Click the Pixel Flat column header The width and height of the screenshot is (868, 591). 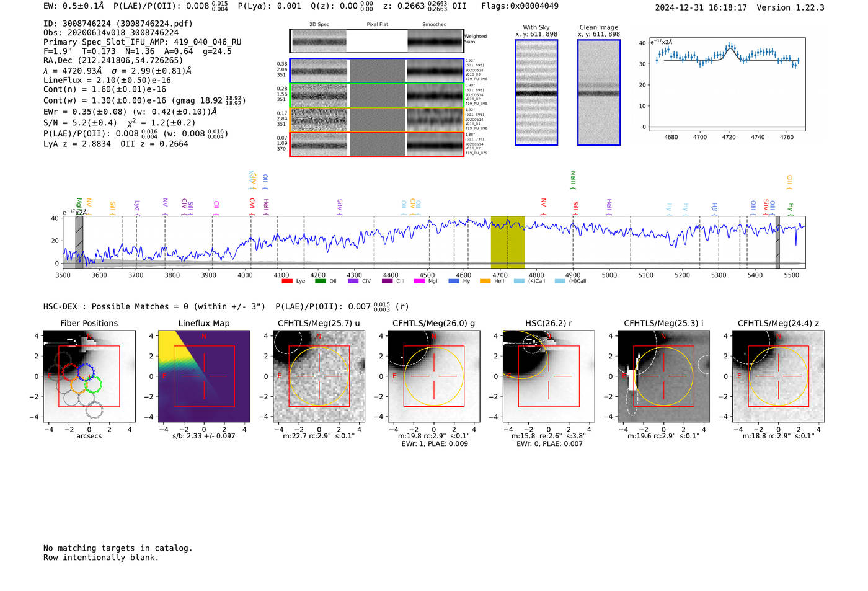click(377, 25)
